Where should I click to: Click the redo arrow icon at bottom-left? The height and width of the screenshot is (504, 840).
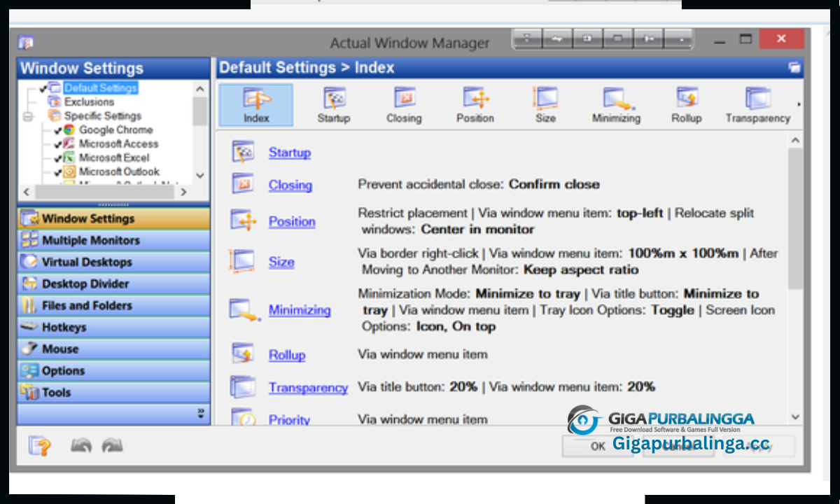click(x=113, y=445)
